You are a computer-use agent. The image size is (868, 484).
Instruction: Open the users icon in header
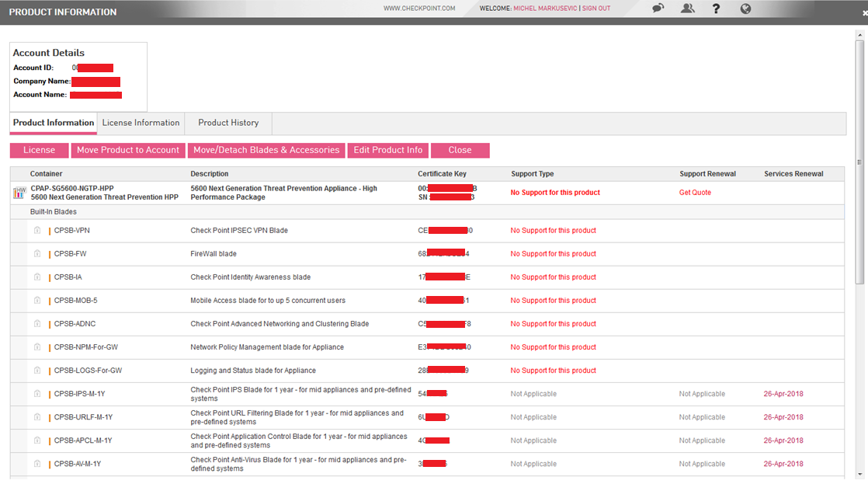[688, 9]
